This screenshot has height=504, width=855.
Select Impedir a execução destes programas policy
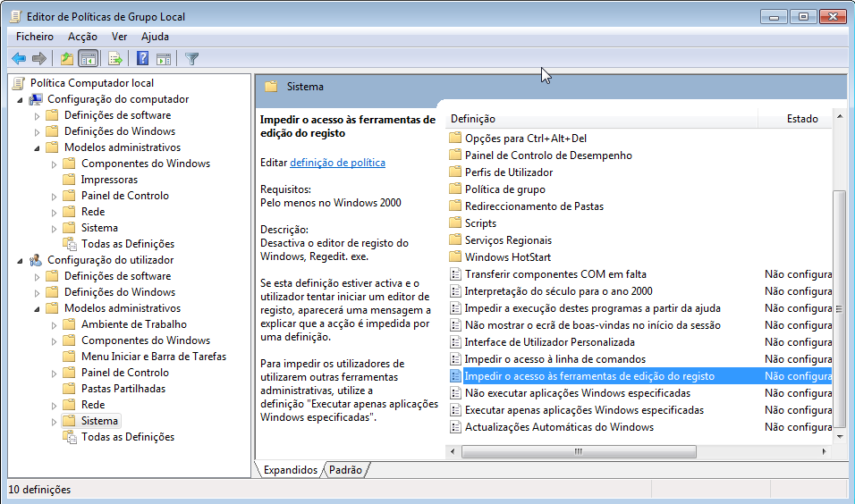[593, 307]
